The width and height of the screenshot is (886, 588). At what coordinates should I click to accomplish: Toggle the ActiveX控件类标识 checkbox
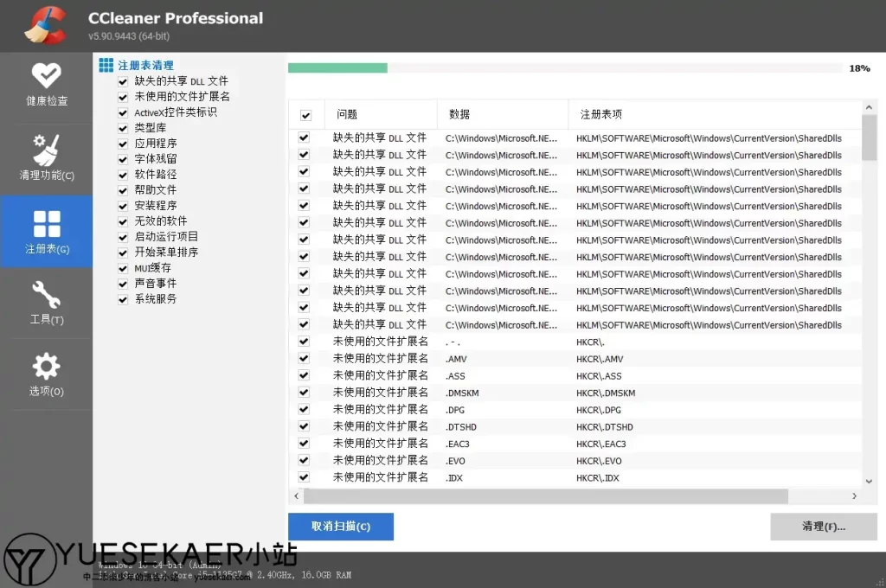click(x=123, y=112)
